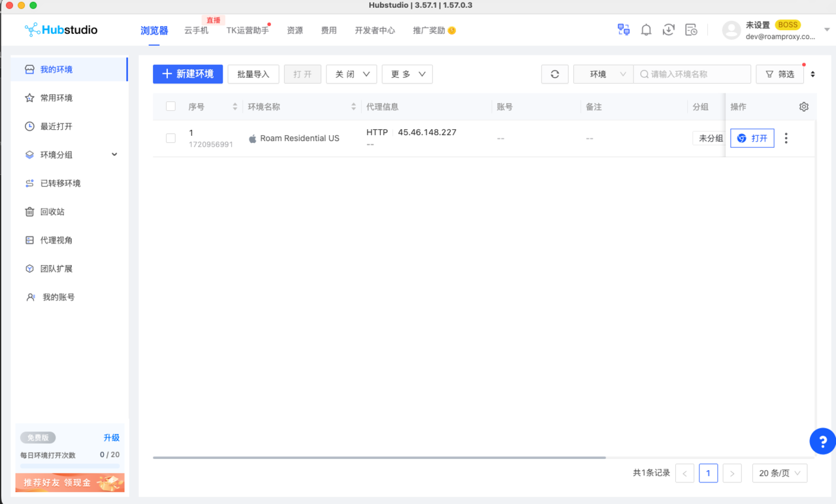
Task: Click the 升级 upgrade link
Action: coord(112,438)
